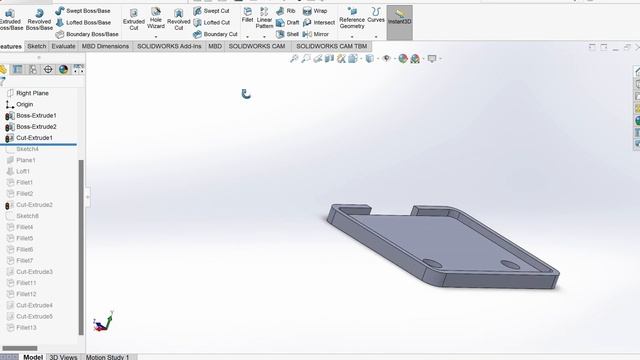
Task: Start the Revolved Cut tool
Action: tap(178, 20)
